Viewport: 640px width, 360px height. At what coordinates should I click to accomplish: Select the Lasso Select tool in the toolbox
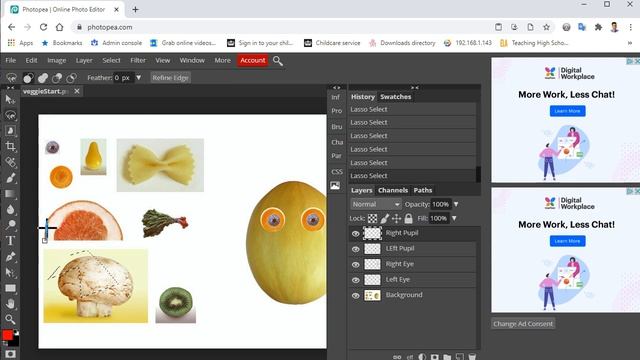coord(10,115)
